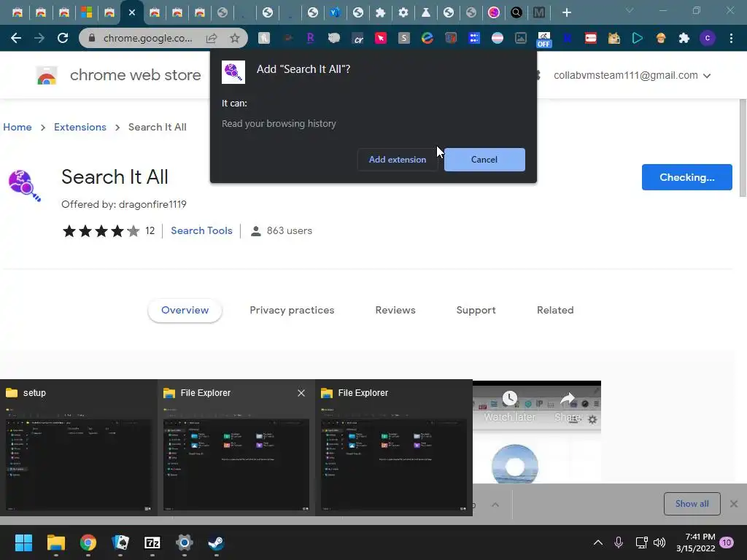
Task: Go to the Home breadcrumb link
Action: pyautogui.click(x=18, y=127)
